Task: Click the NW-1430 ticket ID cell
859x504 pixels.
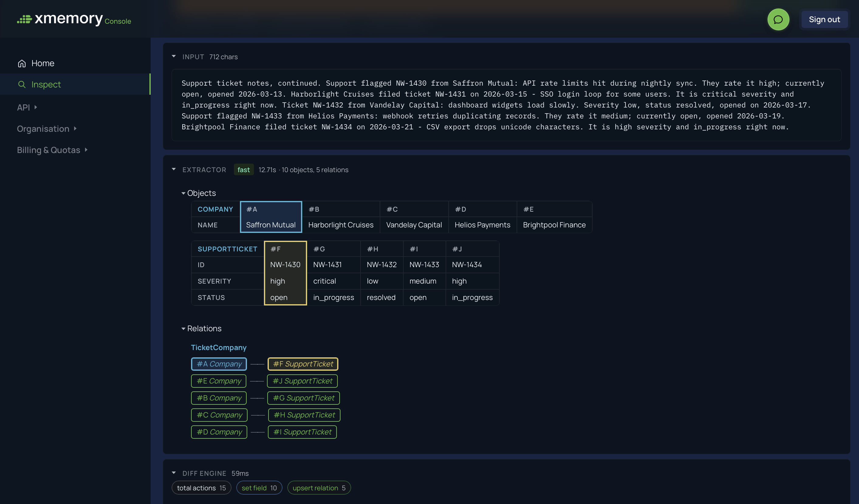Action: (x=285, y=265)
